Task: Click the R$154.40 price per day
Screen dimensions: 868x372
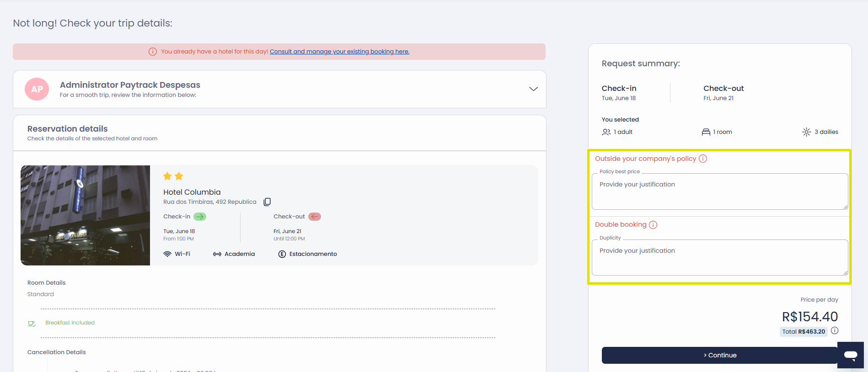Action: click(x=810, y=317)
